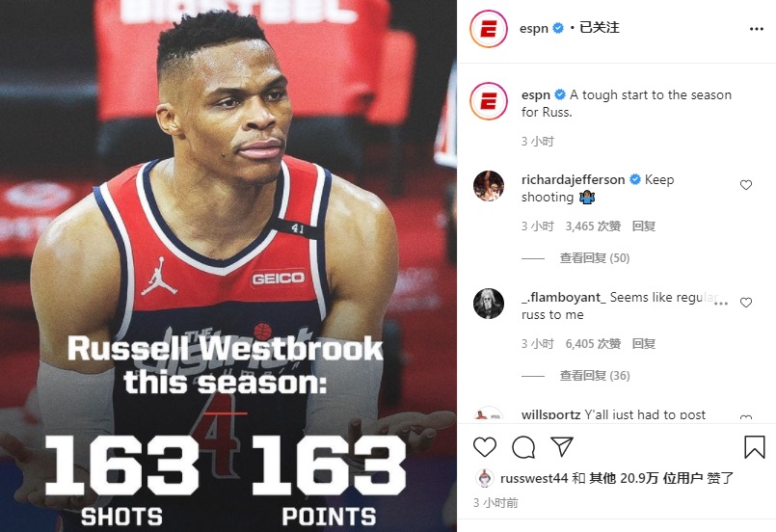The height and width of the screenshot is (532, 776).
Task: Open the comment bubble icon
Action: 523,447
